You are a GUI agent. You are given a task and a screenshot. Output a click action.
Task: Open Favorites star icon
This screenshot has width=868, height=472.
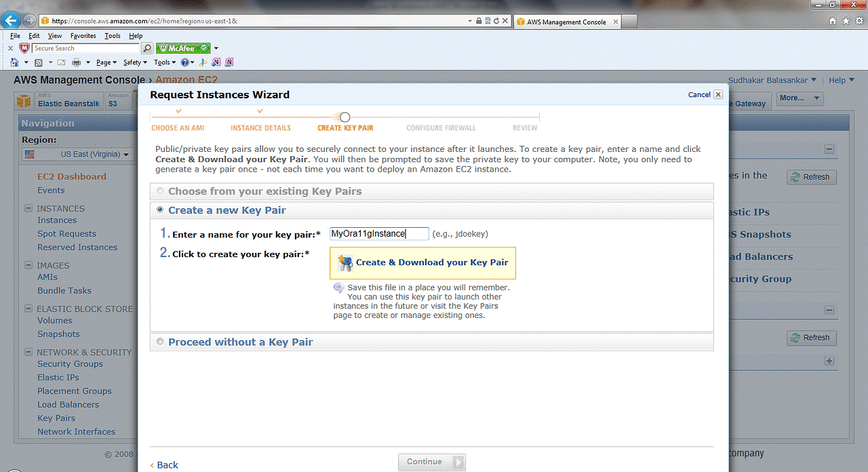(x=846, y=21)
